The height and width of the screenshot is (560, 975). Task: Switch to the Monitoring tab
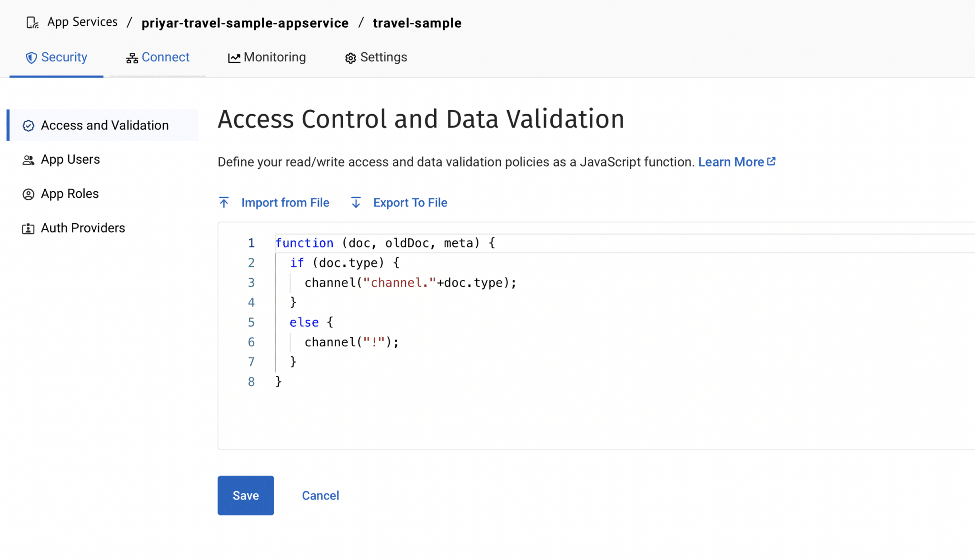(x=274, y=57)
